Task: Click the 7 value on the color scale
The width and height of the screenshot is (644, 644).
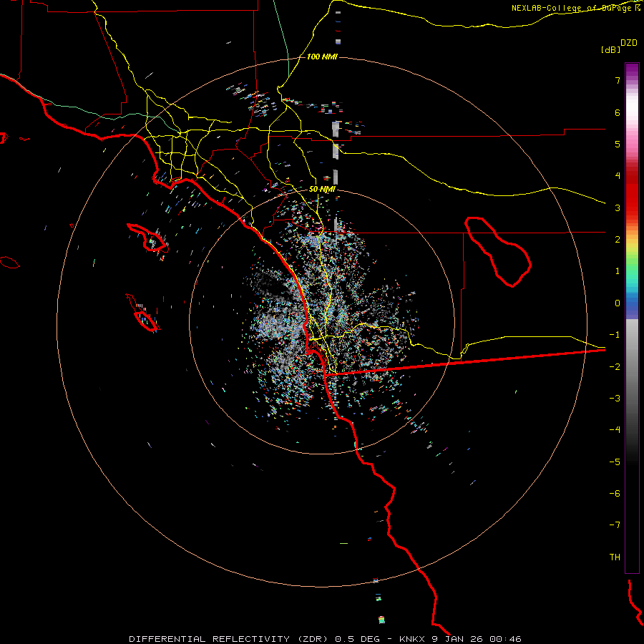Action: (618, 80)
